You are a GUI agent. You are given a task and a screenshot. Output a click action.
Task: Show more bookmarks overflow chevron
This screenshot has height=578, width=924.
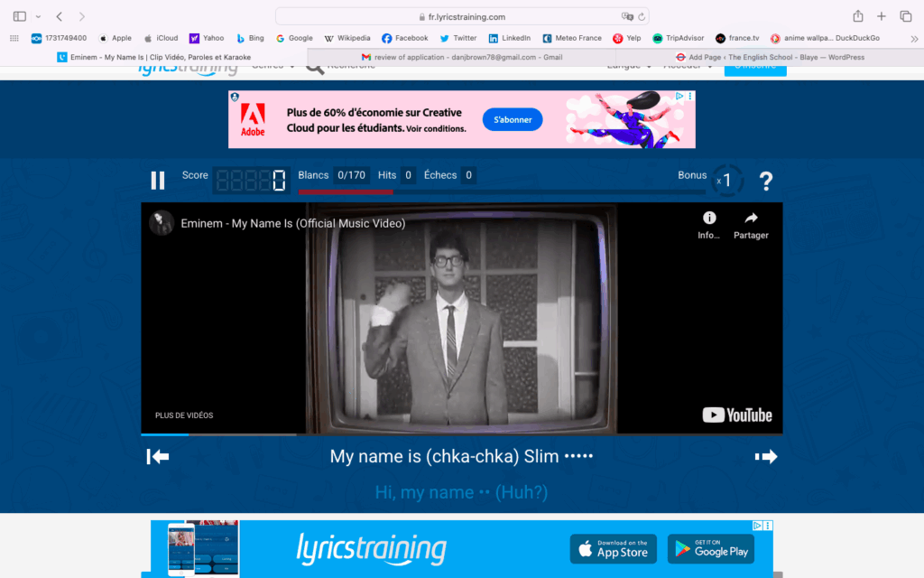914,39
